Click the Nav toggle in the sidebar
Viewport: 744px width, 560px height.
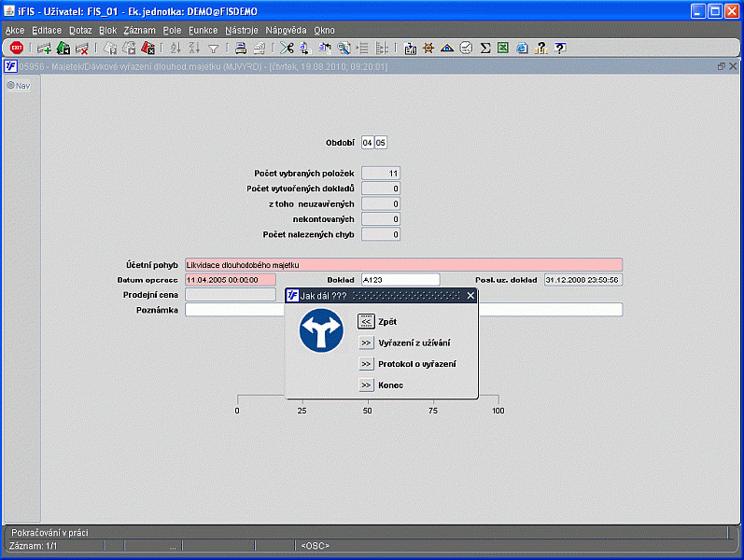point(19,86)
